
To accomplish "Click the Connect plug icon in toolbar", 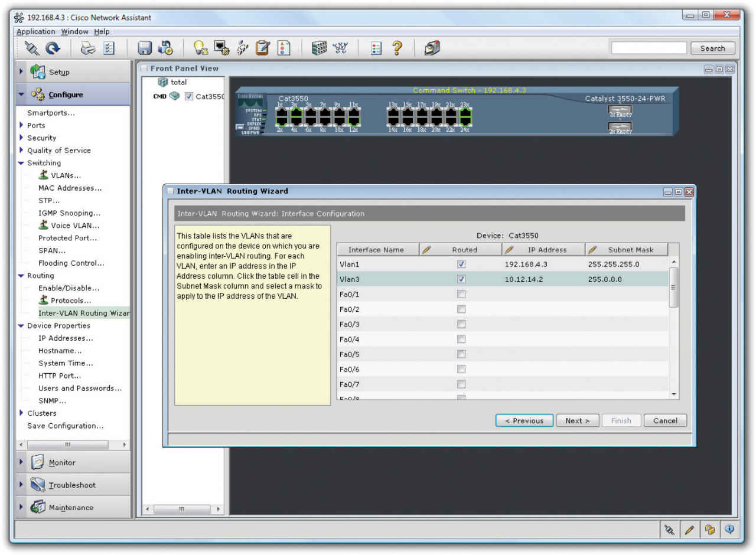I will 31,48.
